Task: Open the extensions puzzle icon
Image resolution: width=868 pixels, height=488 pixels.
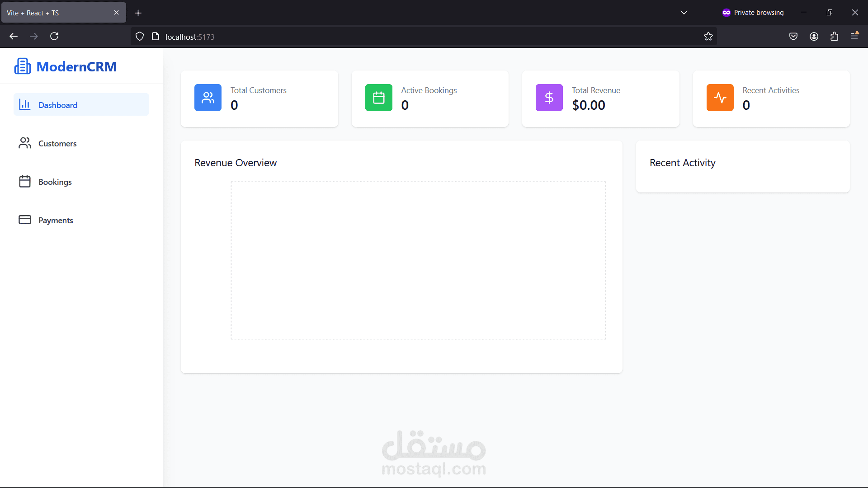Action: [x=834, y=36]
